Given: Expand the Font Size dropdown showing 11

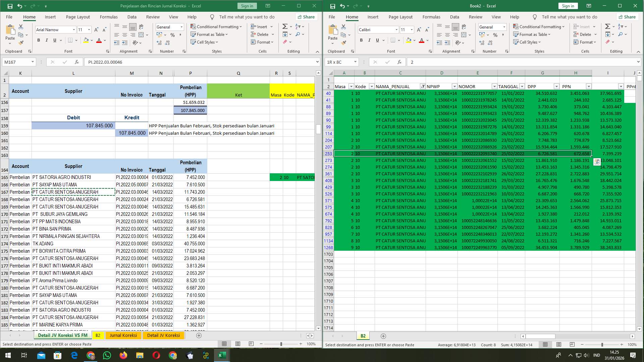Looking at the screenshot, I should coord(89,29).
